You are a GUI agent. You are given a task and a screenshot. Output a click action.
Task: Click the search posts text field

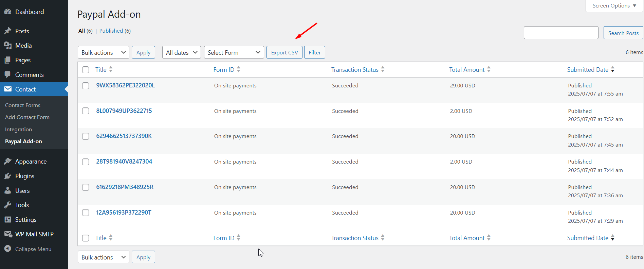[x=561, y=33]
